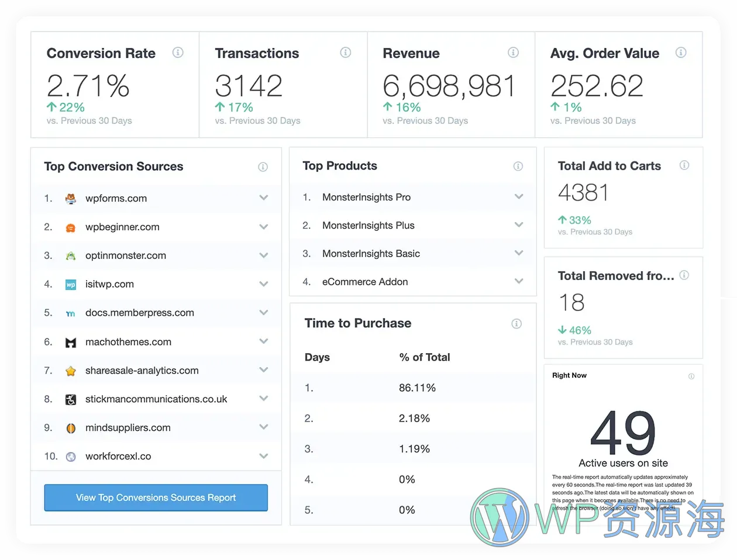
Task: Click the workforcexl.co favicon
Action: pyautogui.click(x=71, y=457)
